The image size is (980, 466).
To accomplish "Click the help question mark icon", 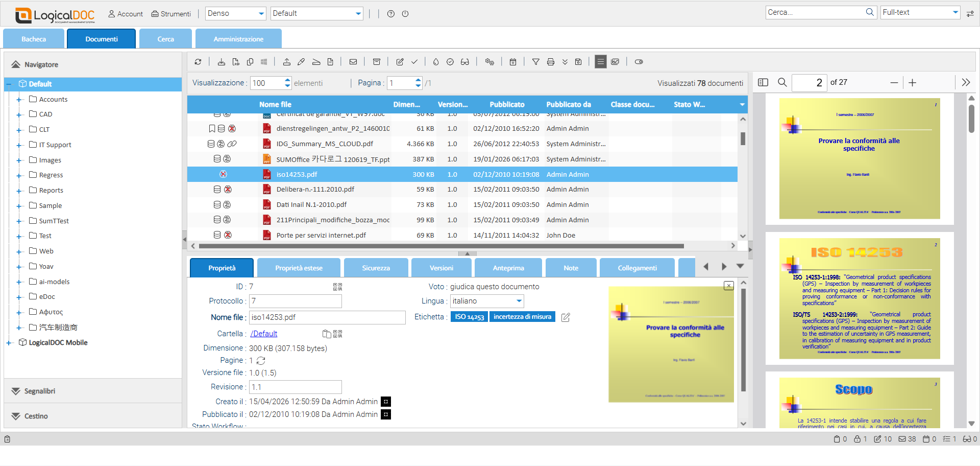I will (391, 14).
